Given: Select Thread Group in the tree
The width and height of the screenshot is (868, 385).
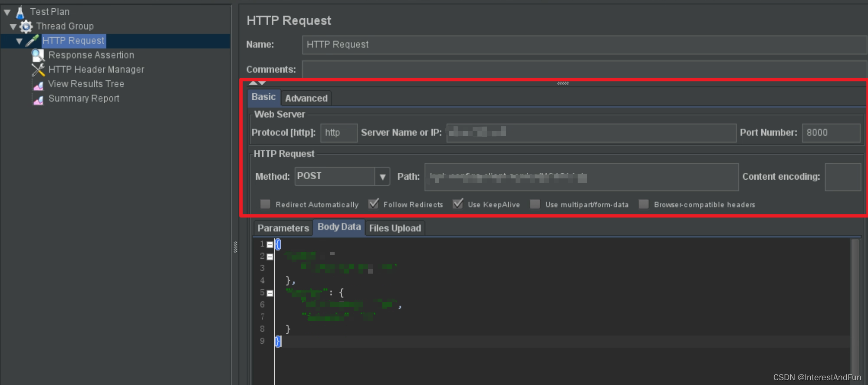Looking at the screenshot, I should point(65,26).
